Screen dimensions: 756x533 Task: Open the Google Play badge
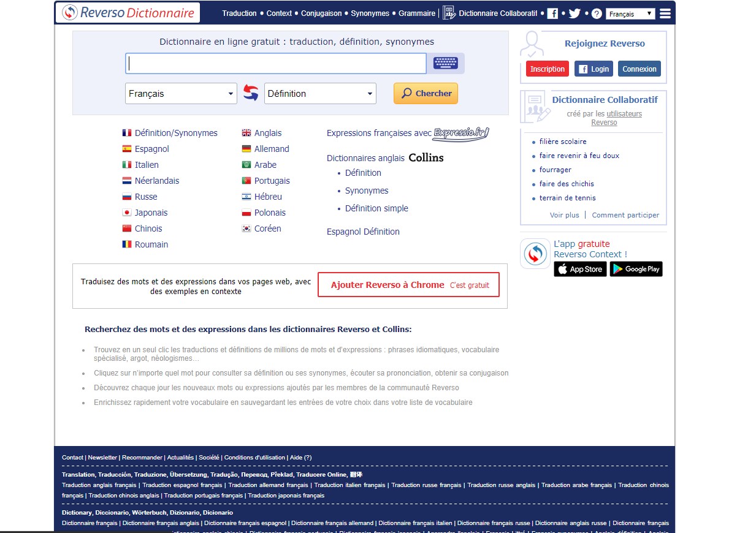point(636,268)
